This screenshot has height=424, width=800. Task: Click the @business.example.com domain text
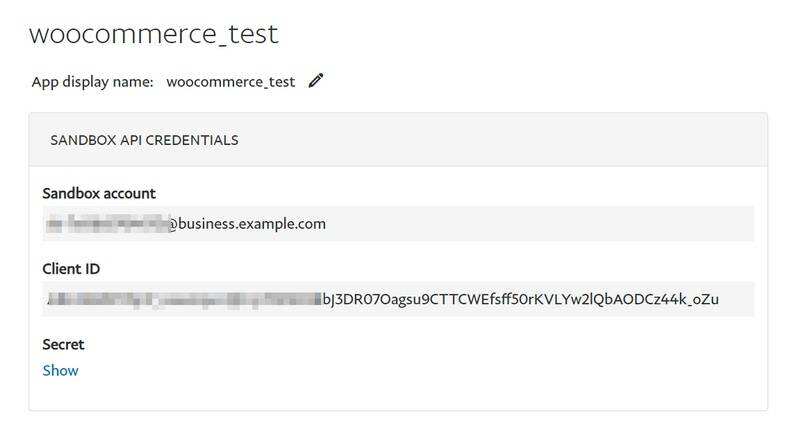tap(246, 223)
